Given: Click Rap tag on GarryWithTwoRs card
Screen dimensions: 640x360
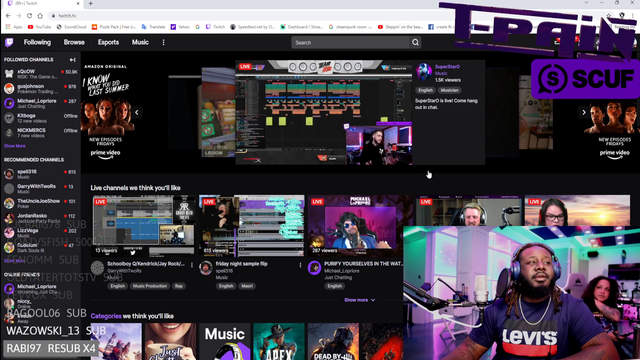Looking at the screenshot, I should [179, 286].
